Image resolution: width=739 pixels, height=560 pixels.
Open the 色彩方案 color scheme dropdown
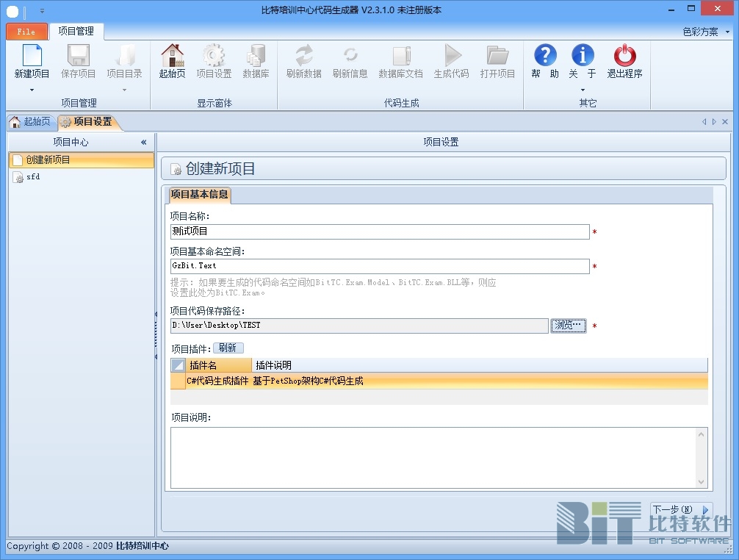point(705,32)
